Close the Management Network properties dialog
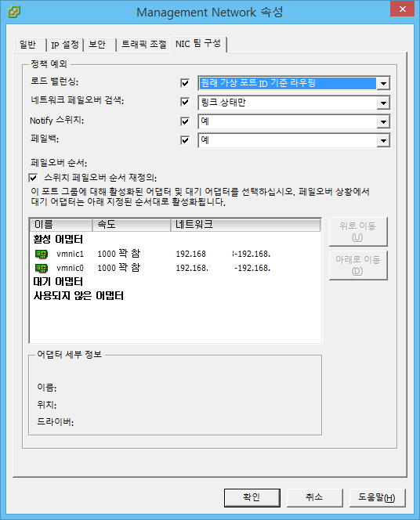This screenshot has height=520, width=420. pyautogui.click(x=403, y=9)
